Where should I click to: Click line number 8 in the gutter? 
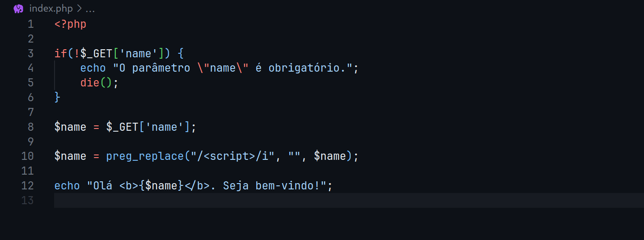click(30, 127)
